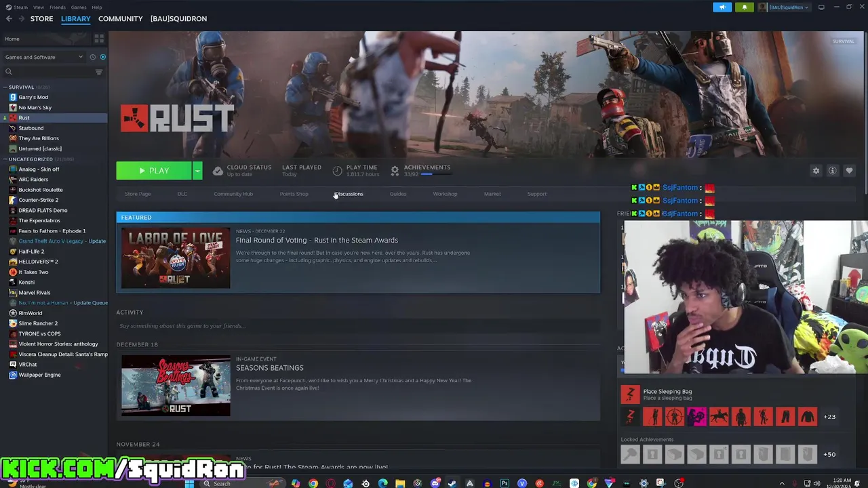Click the Play Time clock icon
Viewport: 868px width, 488px height.
[x=338, y=171]
